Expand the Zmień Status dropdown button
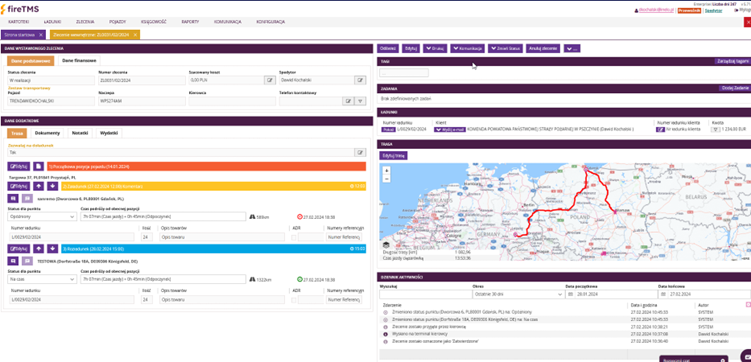 [505, 48]
